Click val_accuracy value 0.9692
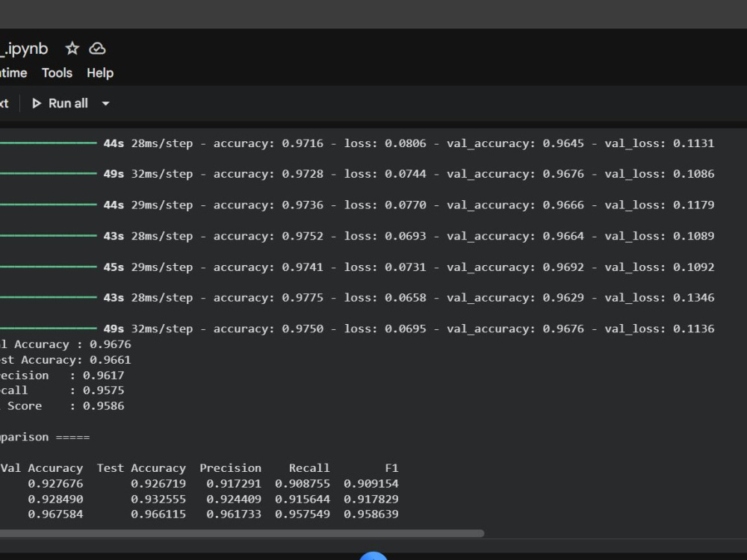The image size is (747, 560). pos(563,267)
